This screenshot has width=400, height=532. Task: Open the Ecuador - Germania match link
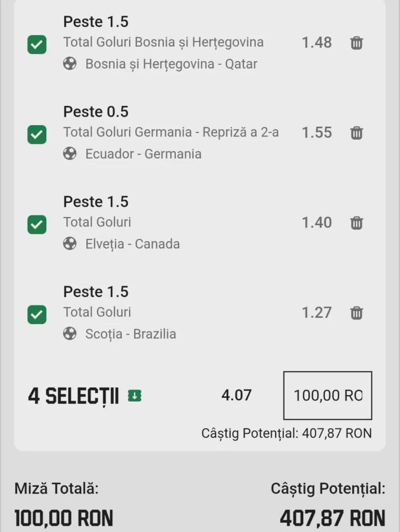pos(143,154)
